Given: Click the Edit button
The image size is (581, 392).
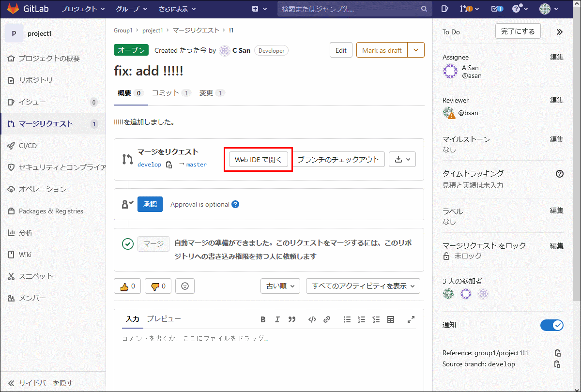Looking at the screenshot, I should pos(341,50).
